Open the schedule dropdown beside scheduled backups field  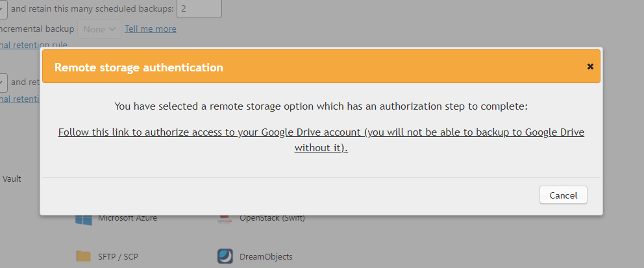click(x=3, y=9)
